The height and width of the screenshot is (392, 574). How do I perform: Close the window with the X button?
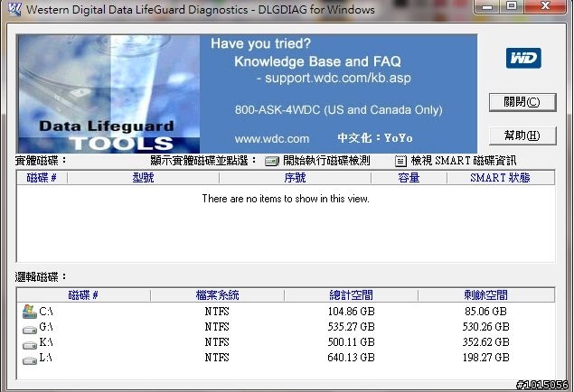coord(545,5)
